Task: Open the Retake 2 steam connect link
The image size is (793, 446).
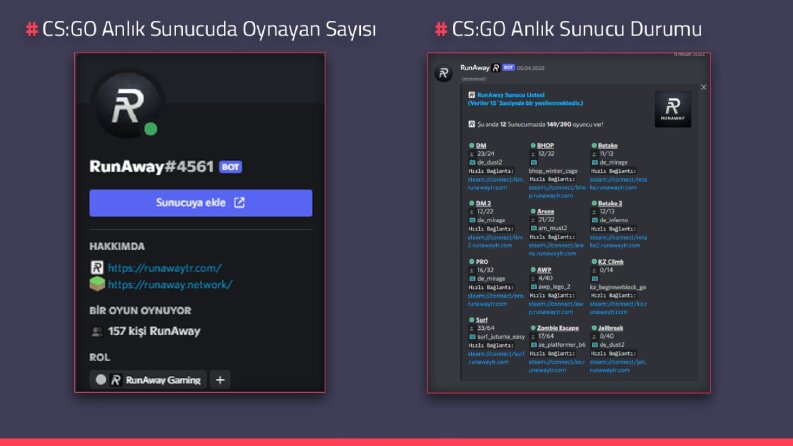Action: coord(618,241)
